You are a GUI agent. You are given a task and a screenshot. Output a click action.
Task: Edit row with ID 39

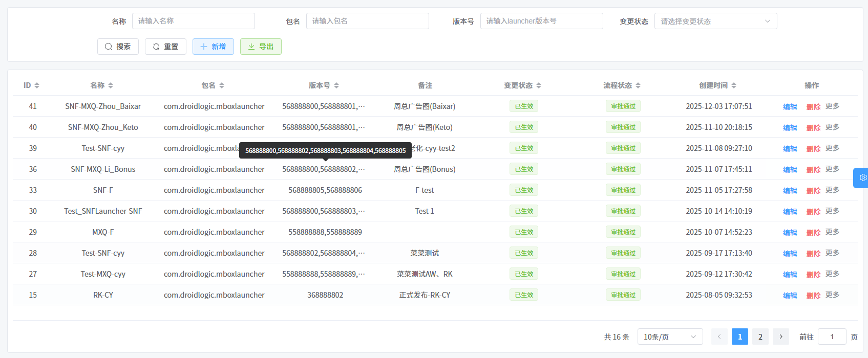pos(790,149)
